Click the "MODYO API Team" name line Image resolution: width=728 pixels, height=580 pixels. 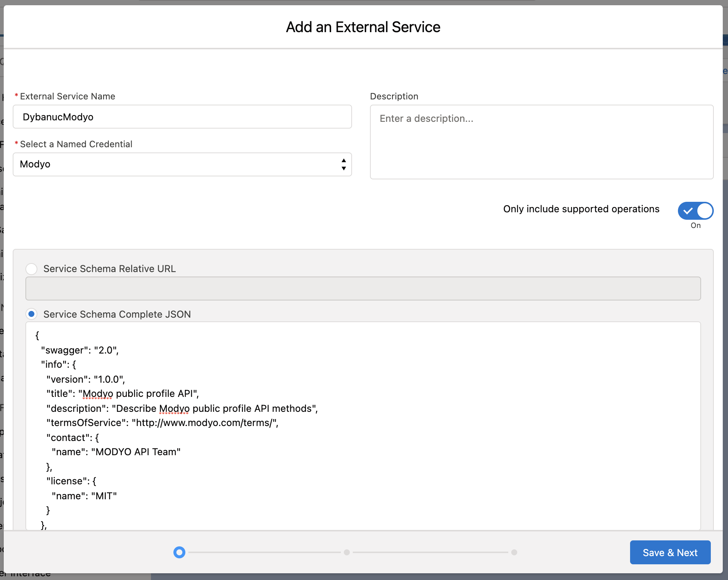[x=116, y=452]
